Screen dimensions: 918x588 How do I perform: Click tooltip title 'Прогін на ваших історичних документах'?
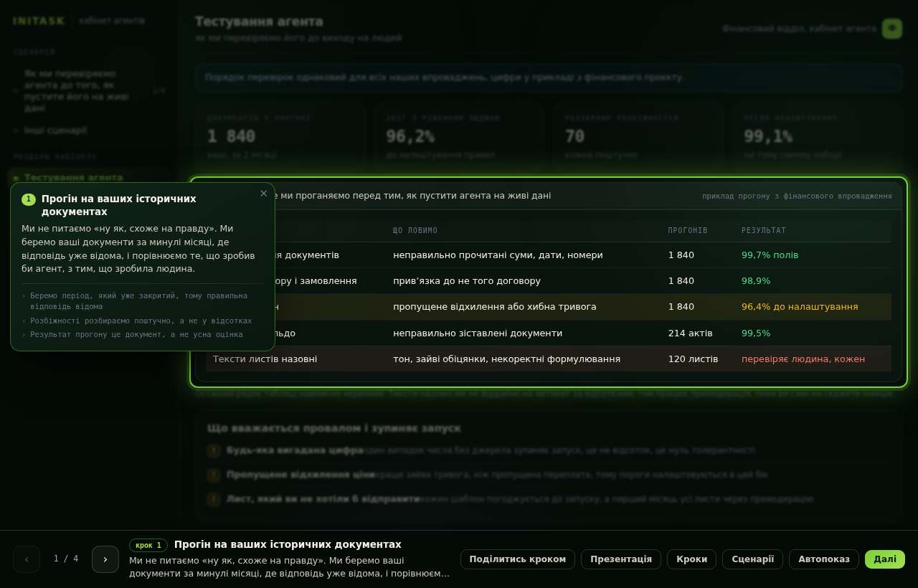tap(118, 205)
